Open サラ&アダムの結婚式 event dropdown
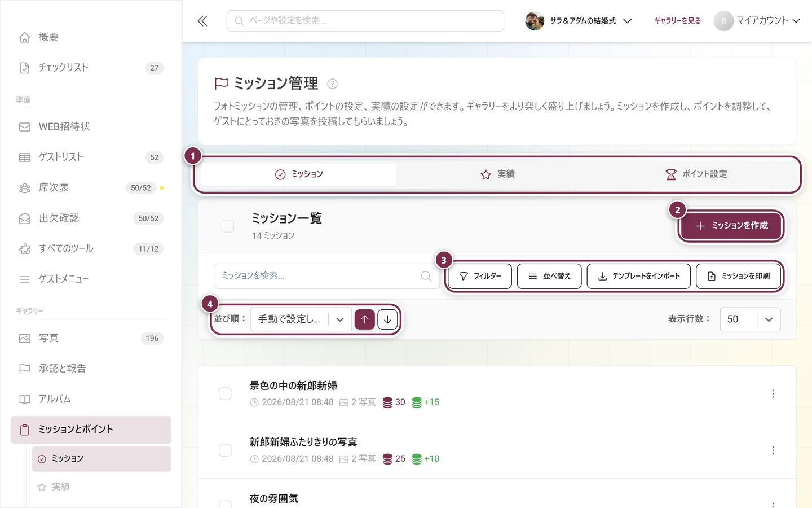812x508 pixels. [x=579, y=21]
